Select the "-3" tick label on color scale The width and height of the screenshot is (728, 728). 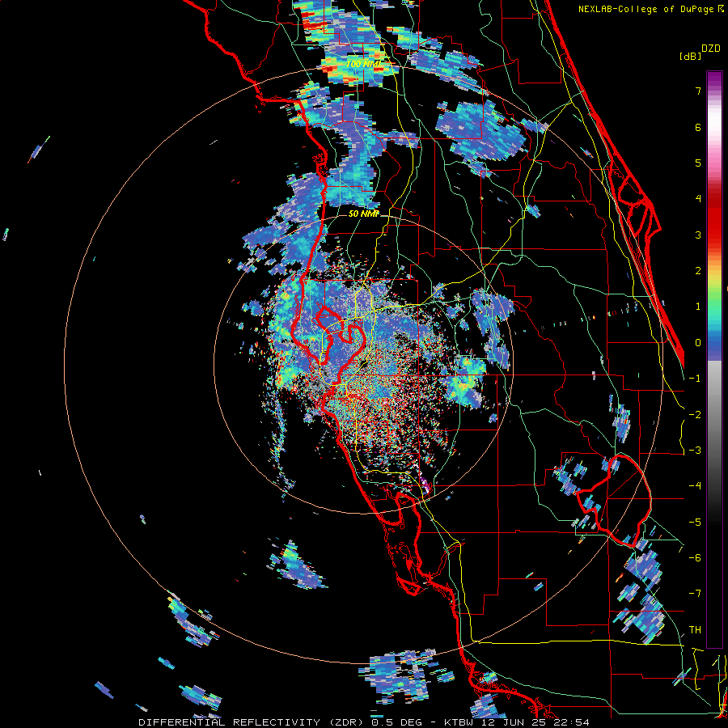coord(695,451)
